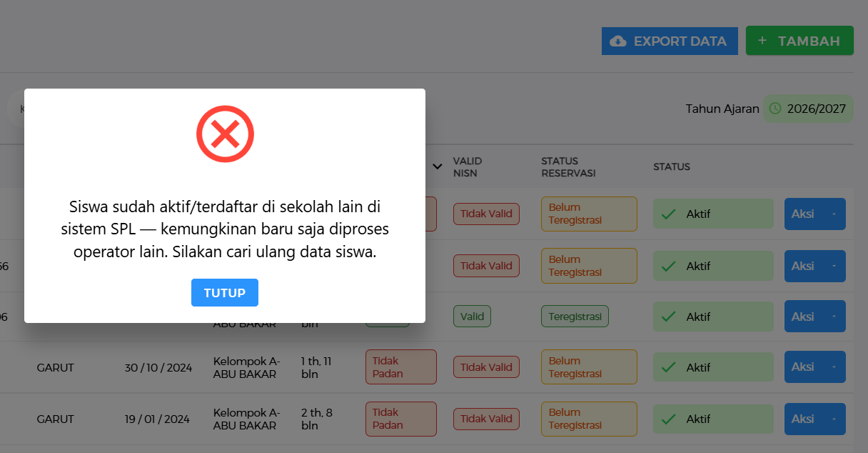Image resolution: width=868 pixels, height=453 pixels.
Task: Click the Tidak Valid badge in the first row
Action: click(x=486, y=214)
